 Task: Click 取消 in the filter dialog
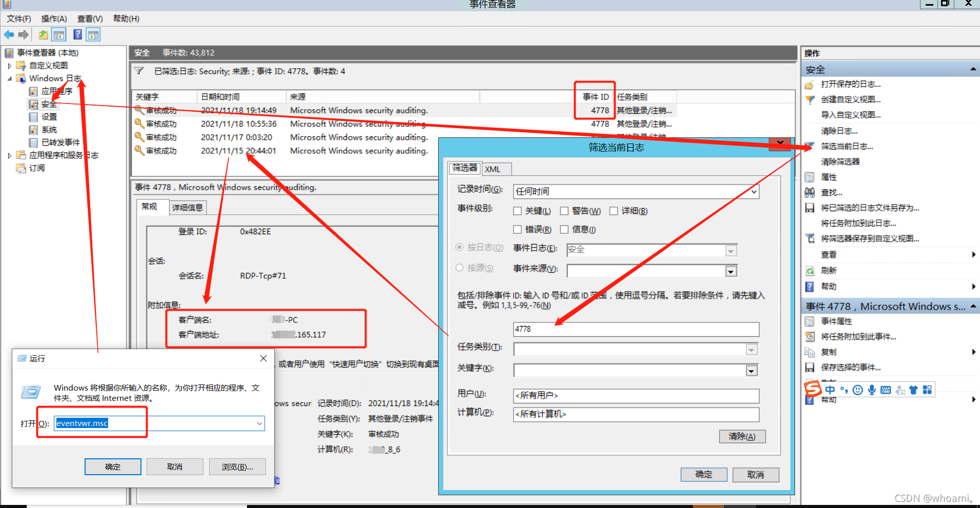tap(756, 475)
